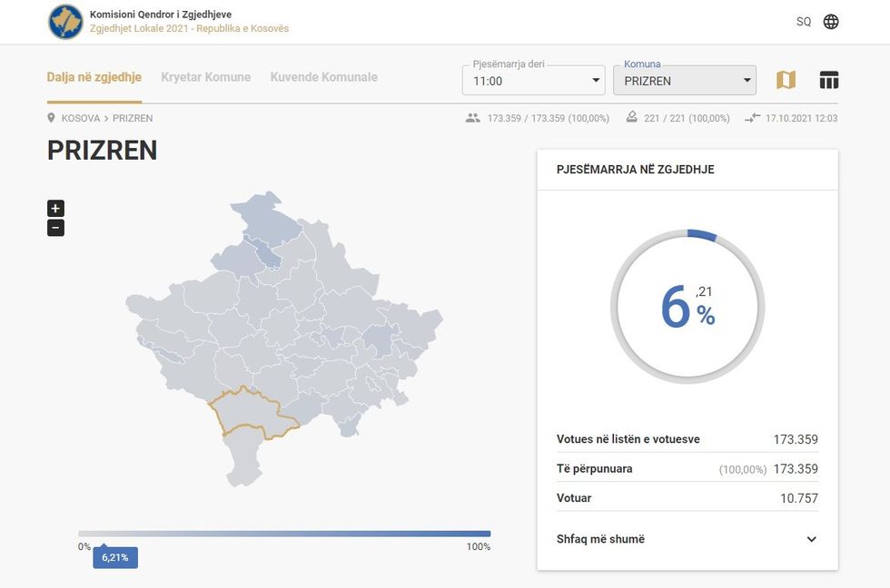
Task: Click the location pin breadcrumb icon
Action: [x=52, y=118]
